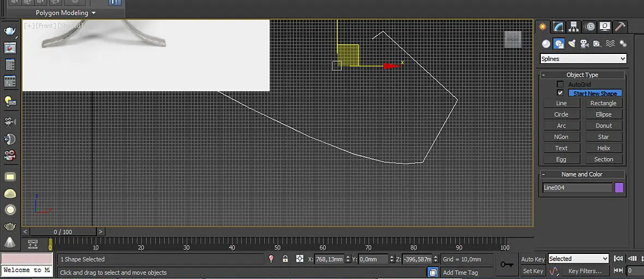Uncheck the Start New Shape checkbox

point(560,93)
